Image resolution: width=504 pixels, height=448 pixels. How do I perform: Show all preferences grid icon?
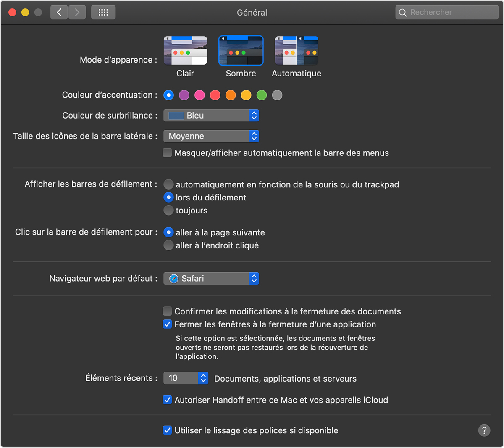coord(103,12)
